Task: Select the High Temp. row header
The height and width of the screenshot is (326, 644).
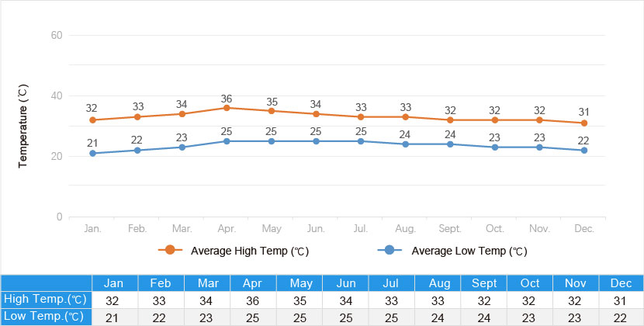Action: pos(46,300)
